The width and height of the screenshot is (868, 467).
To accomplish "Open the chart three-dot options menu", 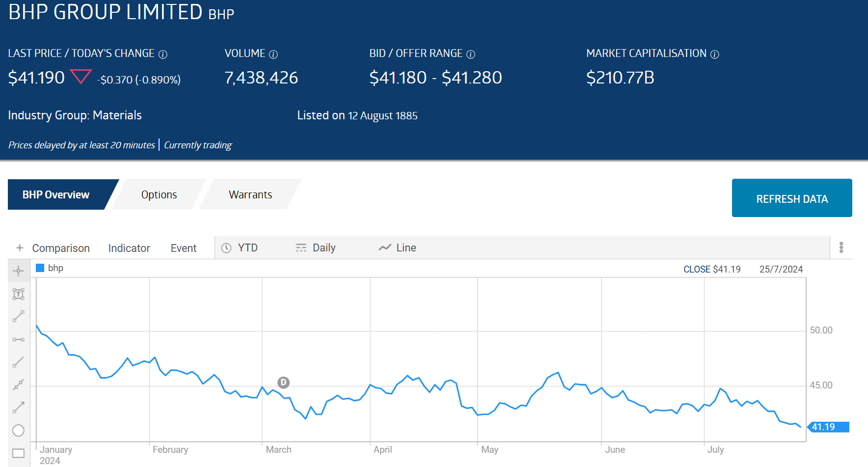I will [x=841, y=247].
